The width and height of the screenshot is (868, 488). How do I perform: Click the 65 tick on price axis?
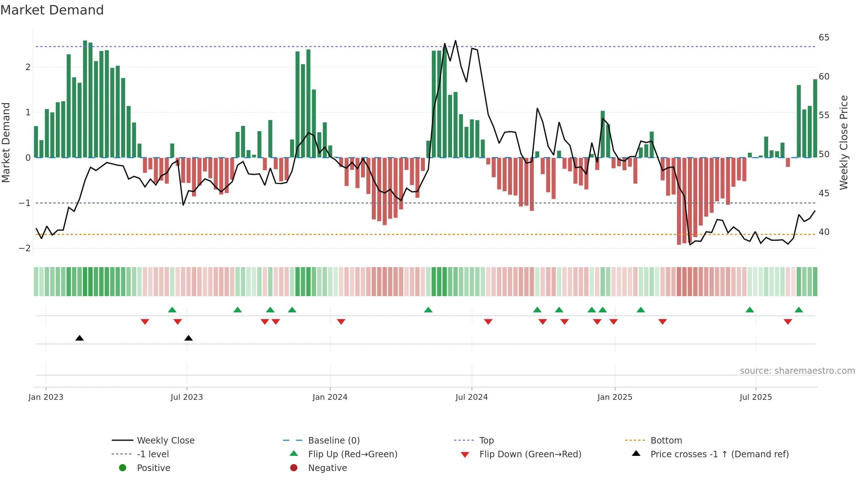pos(824,38)
